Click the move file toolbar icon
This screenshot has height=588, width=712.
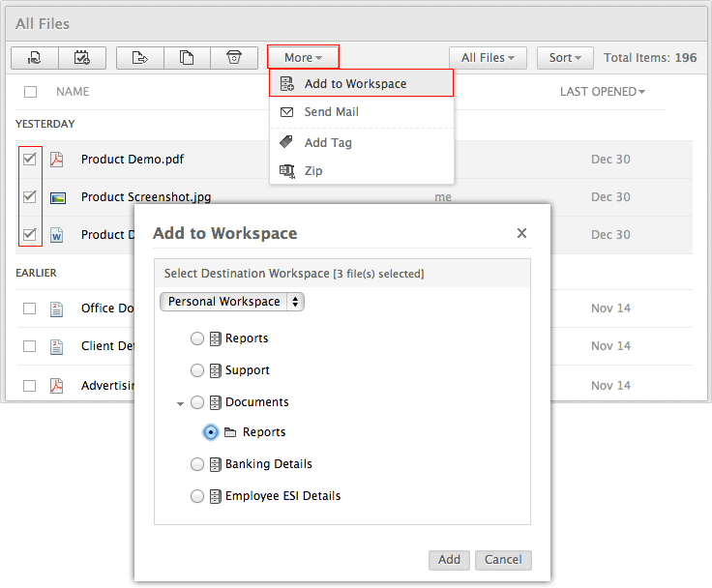(140, 58)
